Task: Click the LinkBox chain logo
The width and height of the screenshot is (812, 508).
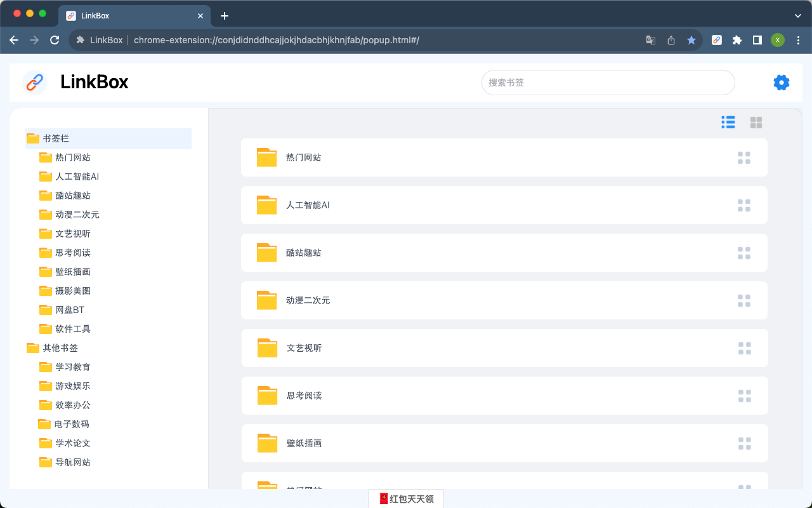Action: (x=35, y=83)
